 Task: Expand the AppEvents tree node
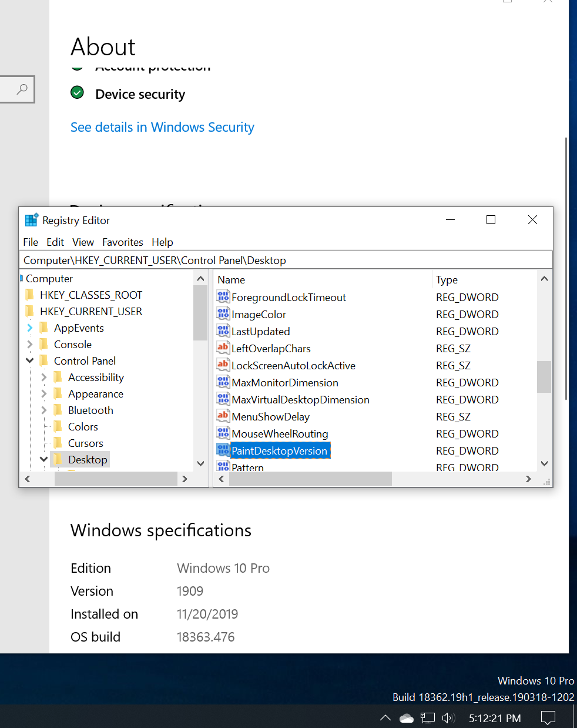pos(30,328)
